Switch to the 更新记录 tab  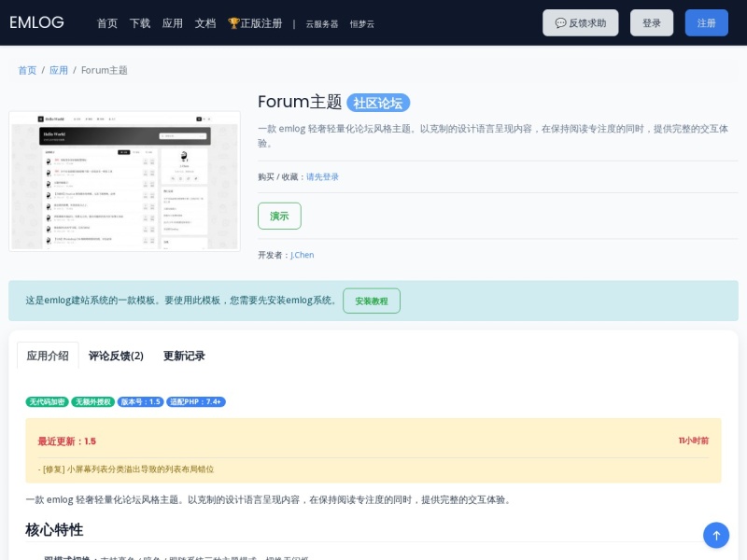point(184,356)
